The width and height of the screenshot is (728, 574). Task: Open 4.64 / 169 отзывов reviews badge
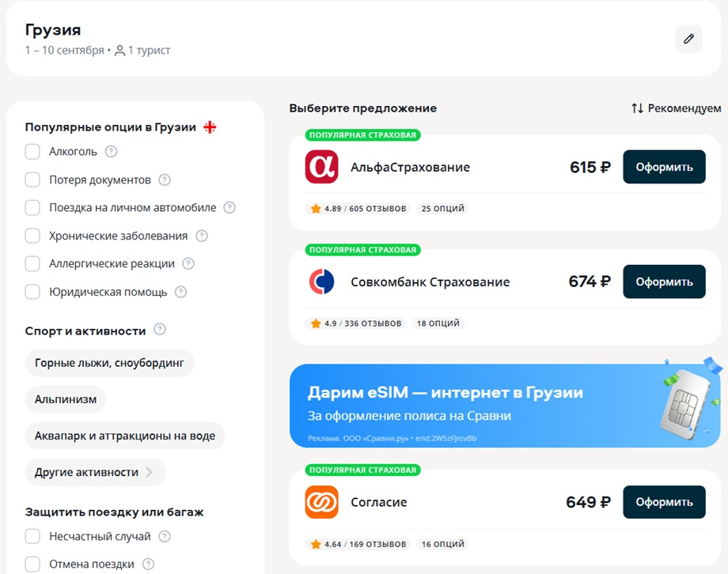click(x=358, y=544)
